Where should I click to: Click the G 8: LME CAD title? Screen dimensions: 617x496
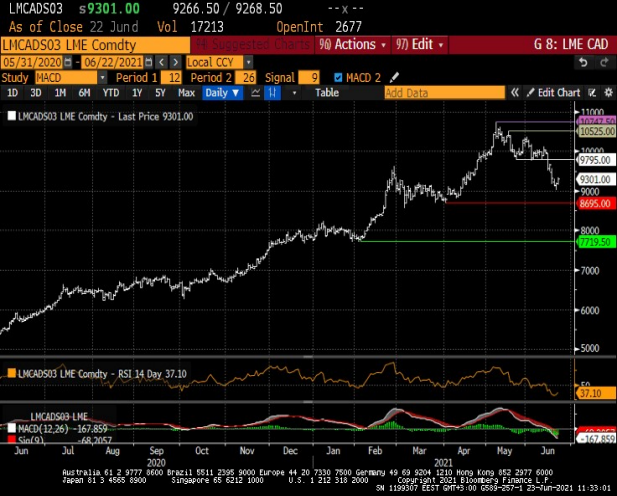pyautogui.click(x=571, y=44)
